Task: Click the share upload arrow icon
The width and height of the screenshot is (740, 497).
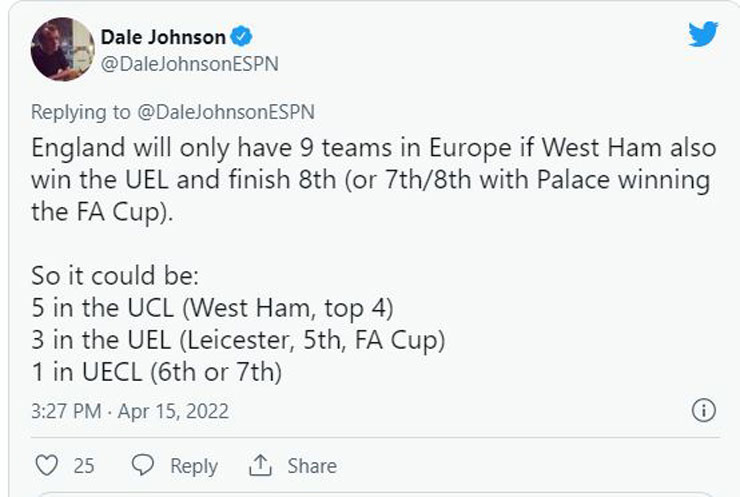Action: tap(261, 466)
